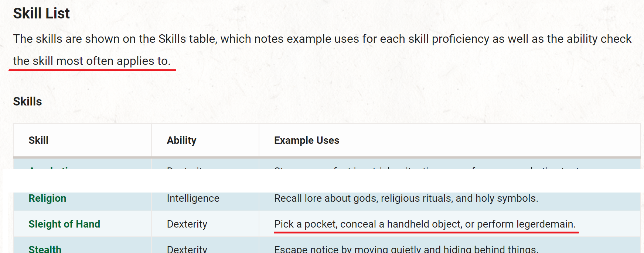Select the Intelligence cell in Religion row

(x=193, y=198)
